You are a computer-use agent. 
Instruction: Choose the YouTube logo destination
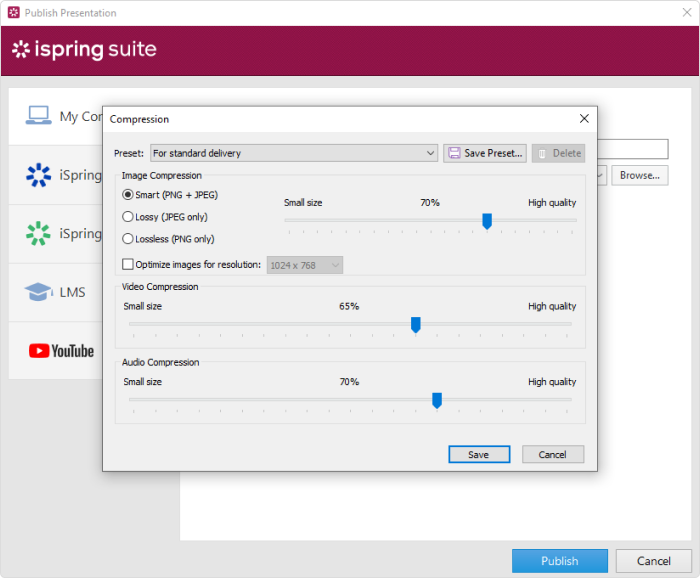click(x=62, y=351)
